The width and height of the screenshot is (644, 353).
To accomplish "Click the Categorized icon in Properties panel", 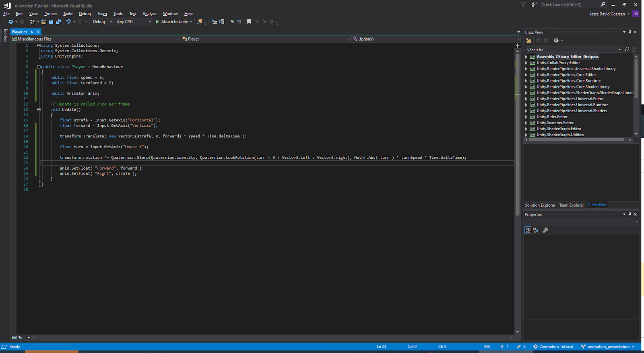I will point(528,230).
